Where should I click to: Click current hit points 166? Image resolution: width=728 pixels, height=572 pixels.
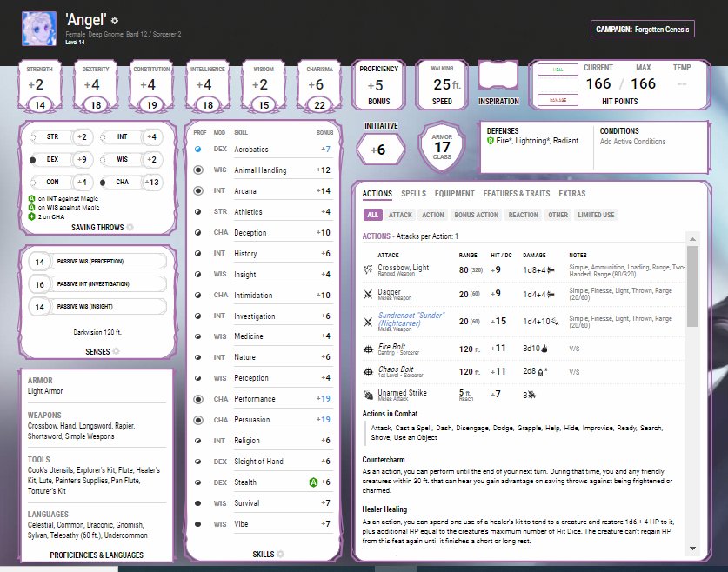598,83
